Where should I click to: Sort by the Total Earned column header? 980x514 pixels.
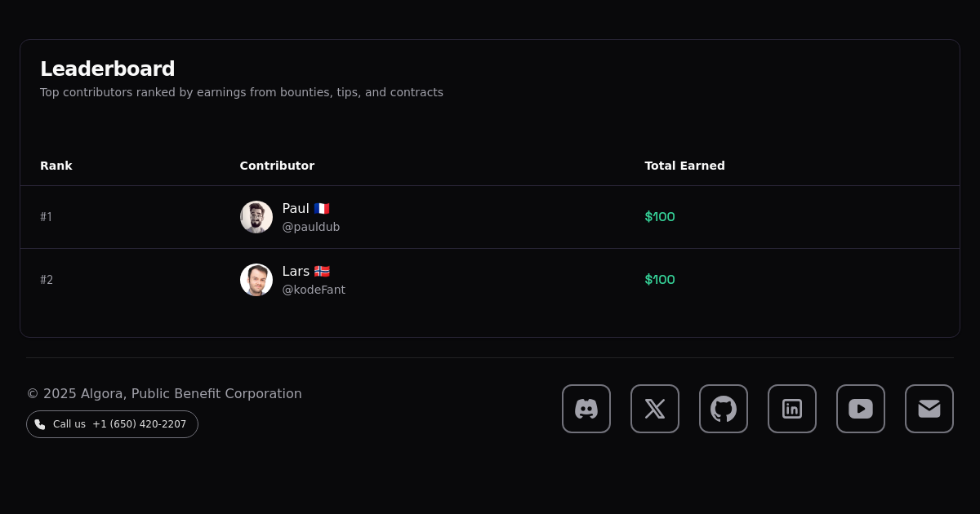click(x=684, y=166)
